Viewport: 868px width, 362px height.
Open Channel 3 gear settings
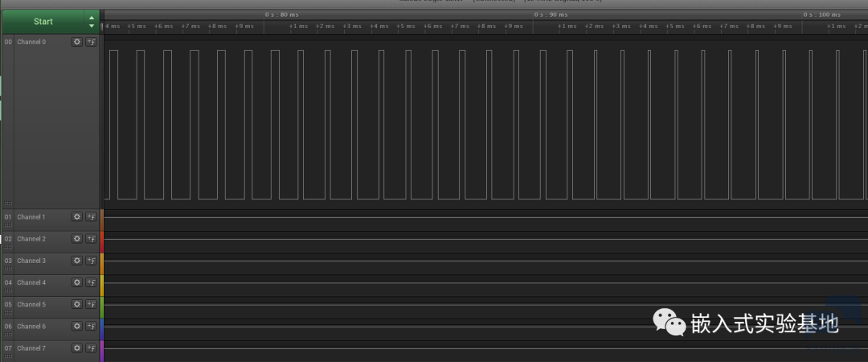point(77,261)
